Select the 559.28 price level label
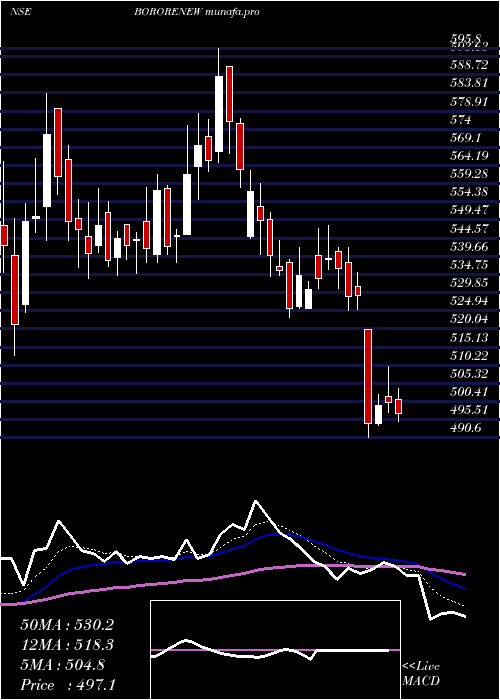The image size is (500, 700). [x=468, y=175]
